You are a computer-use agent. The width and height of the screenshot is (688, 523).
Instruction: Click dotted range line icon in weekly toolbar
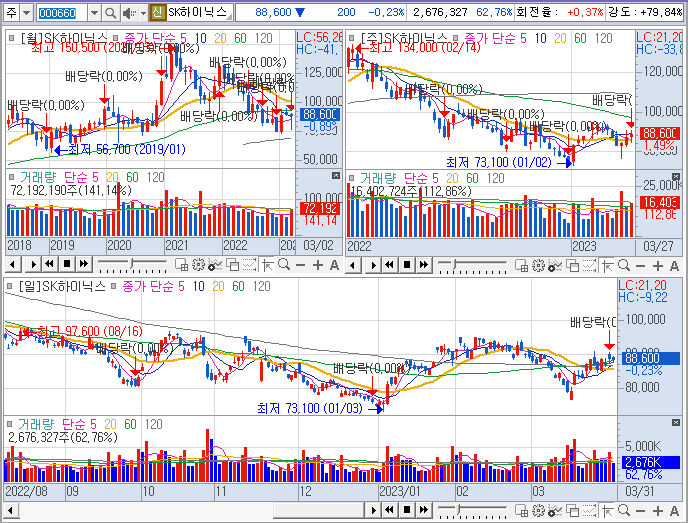(589, 265)
